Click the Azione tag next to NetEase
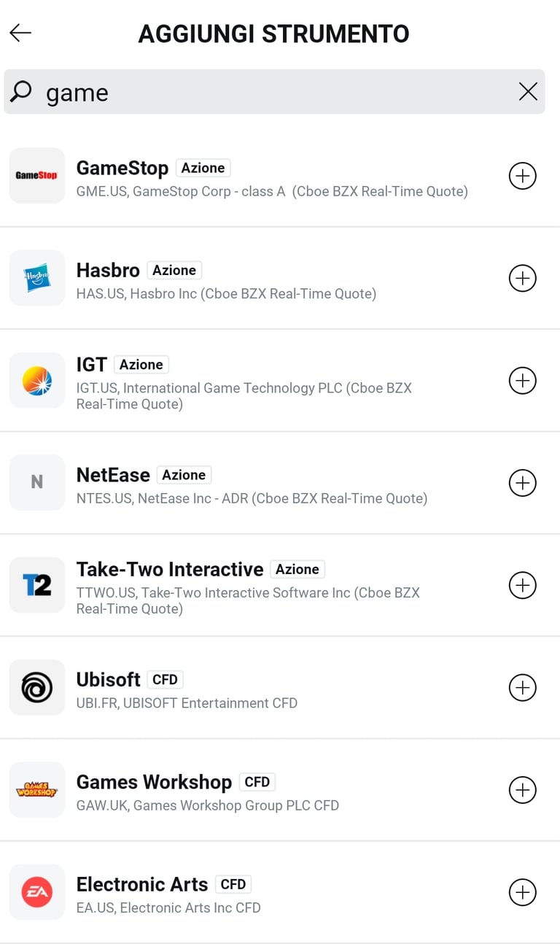The image size is (560, 944). [184, 475]
